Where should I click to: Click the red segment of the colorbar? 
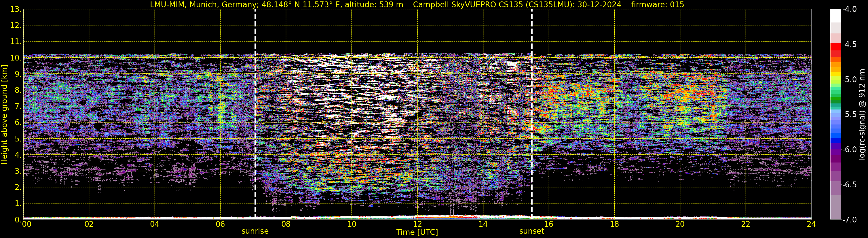click(835, 46)
